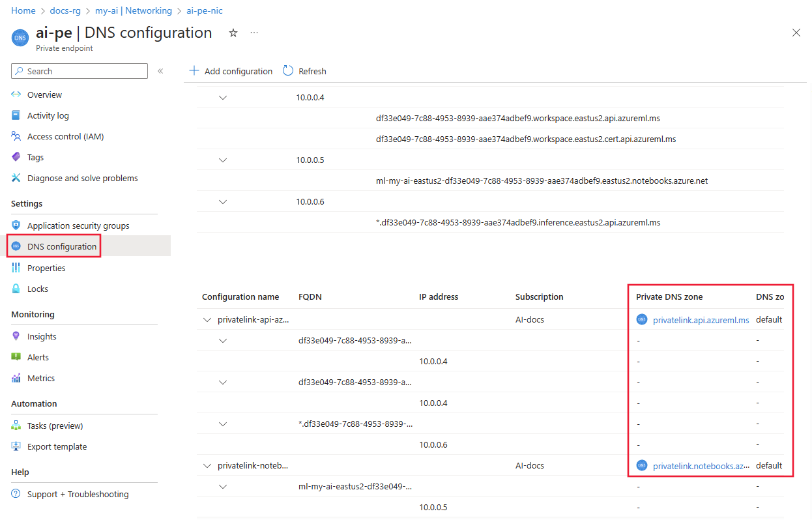
Task: Collapse the ml-my-ai-eastus2-df33e049-... FQDN row
Action: 223,487
